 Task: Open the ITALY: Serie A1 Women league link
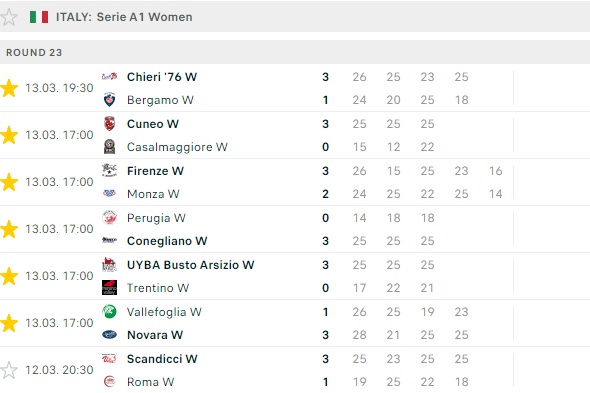pos(124,17)
